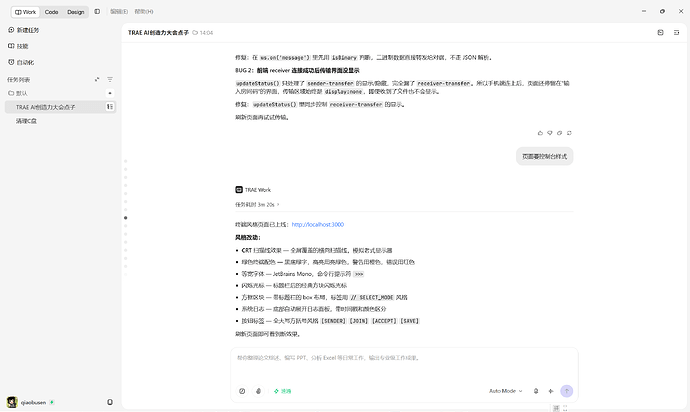690x412 pixels.
Task: Open the http://localhost:3000 link
Action: tap(317, 224)
